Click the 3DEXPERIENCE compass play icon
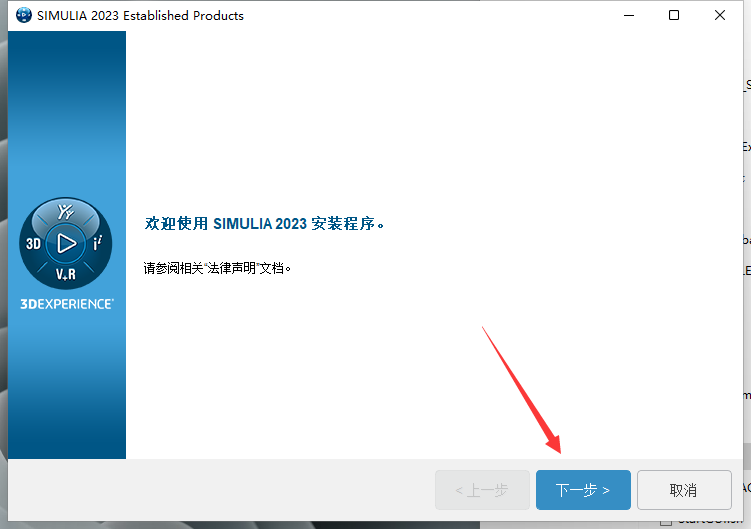This screenshot has height=529, width=751. (x=66, y=243)
